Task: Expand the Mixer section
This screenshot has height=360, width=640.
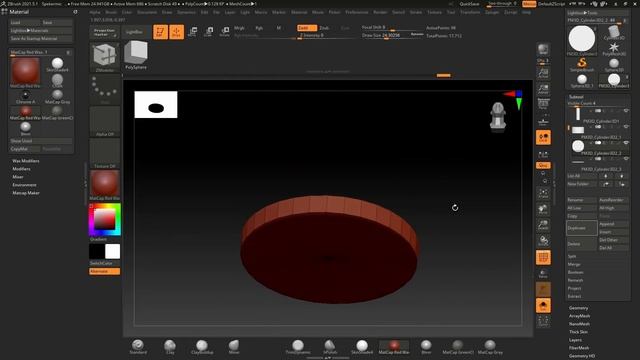Action: point(18,177)
